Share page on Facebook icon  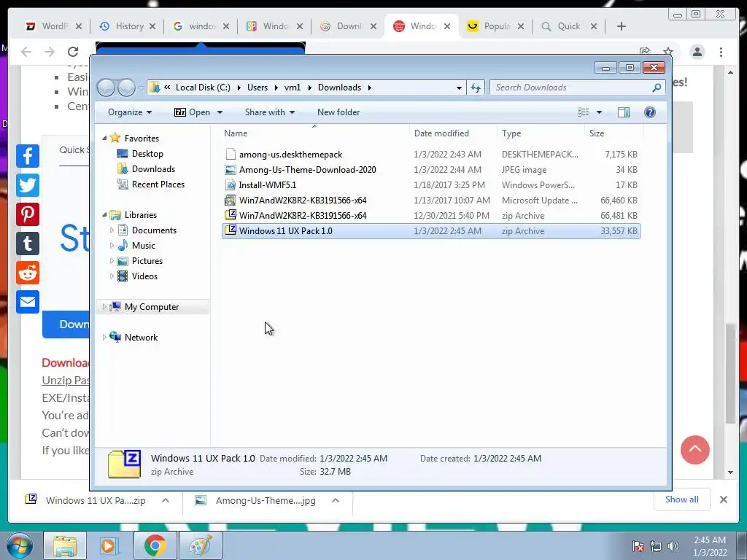coord(28,156)
